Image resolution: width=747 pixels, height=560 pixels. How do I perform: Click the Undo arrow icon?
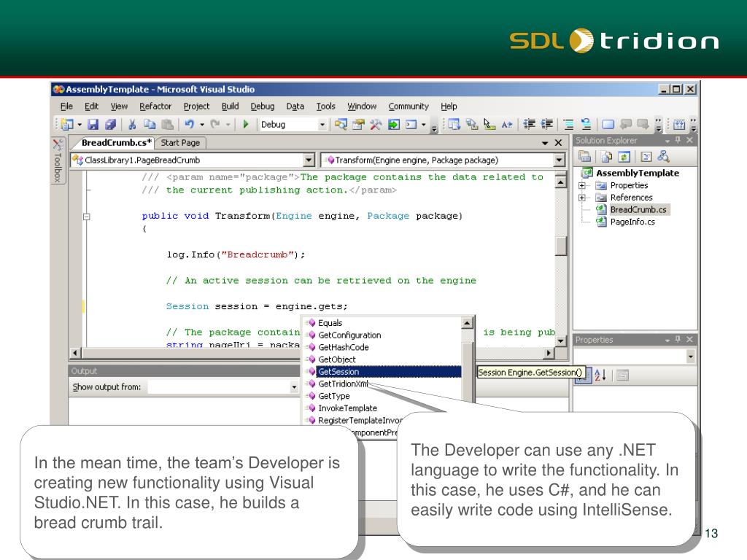click(190, 125)
